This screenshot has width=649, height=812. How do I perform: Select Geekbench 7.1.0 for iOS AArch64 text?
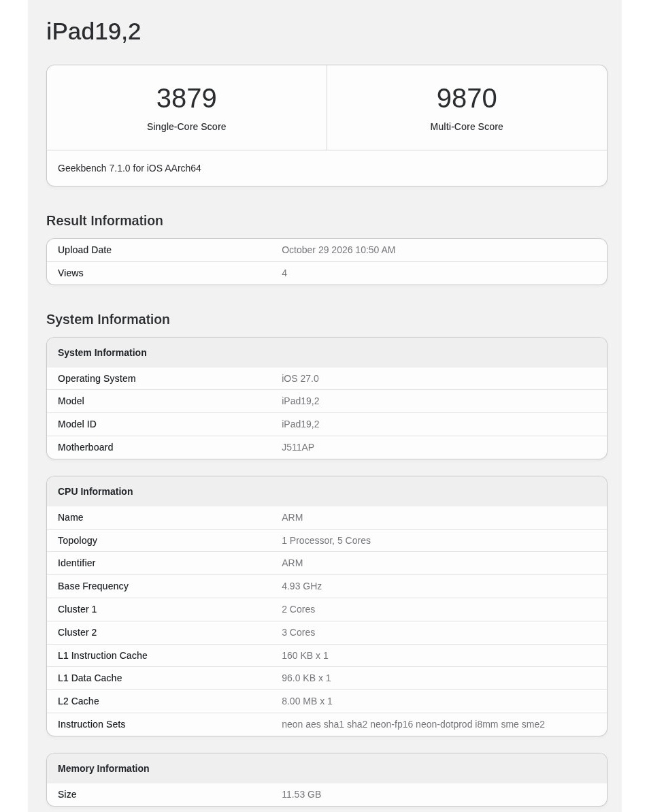(x=129, y=168)
